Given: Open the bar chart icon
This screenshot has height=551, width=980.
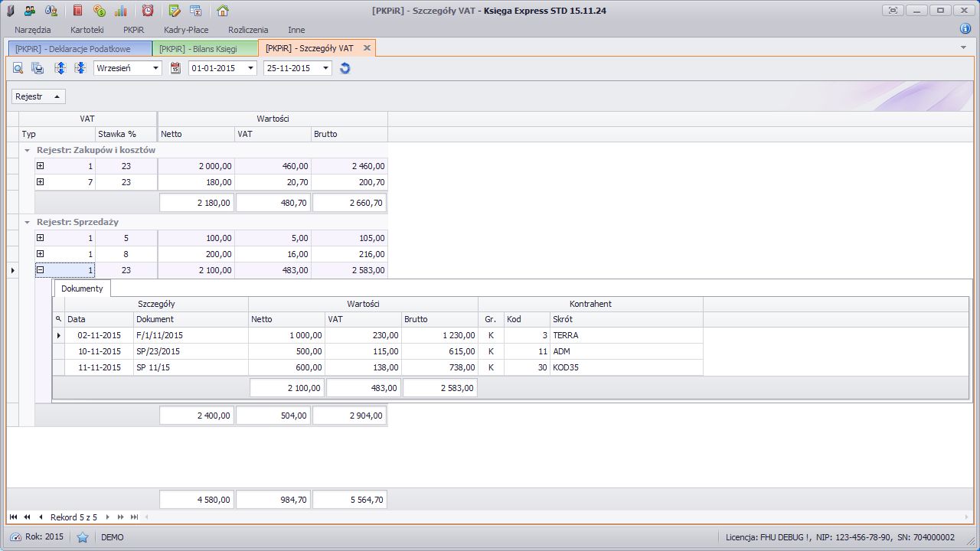Looking at the screenshot, I should 121,11.
